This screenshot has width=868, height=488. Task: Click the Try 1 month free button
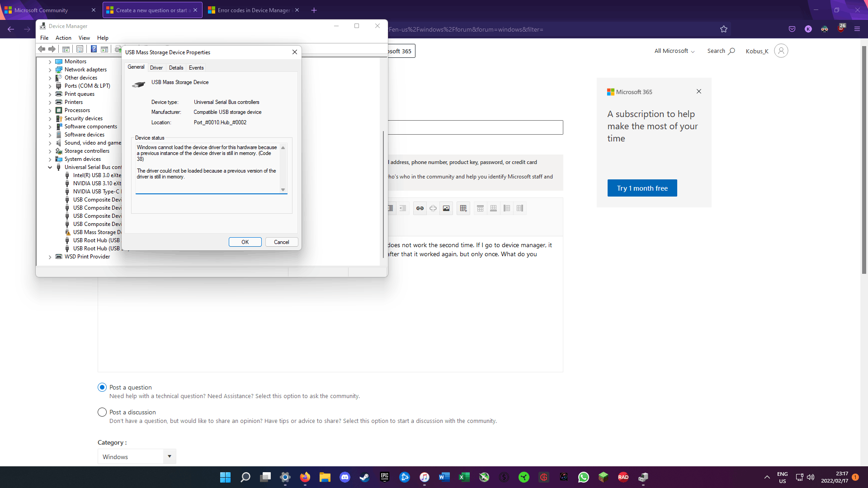click(642, 188)
